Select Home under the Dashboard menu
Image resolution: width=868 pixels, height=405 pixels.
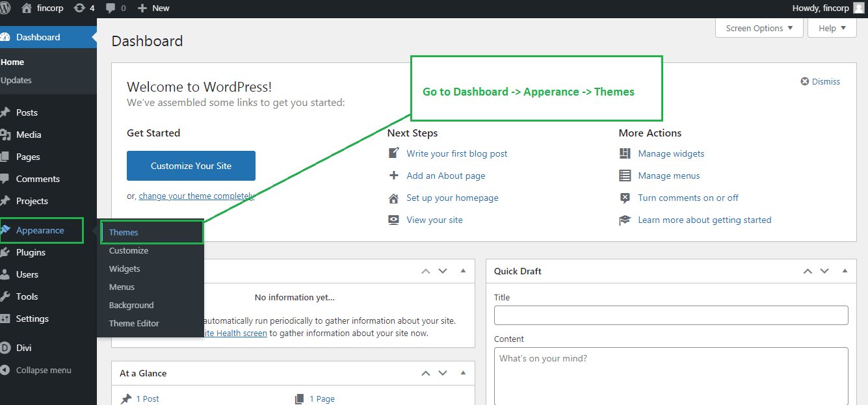[x=12, y=62]
